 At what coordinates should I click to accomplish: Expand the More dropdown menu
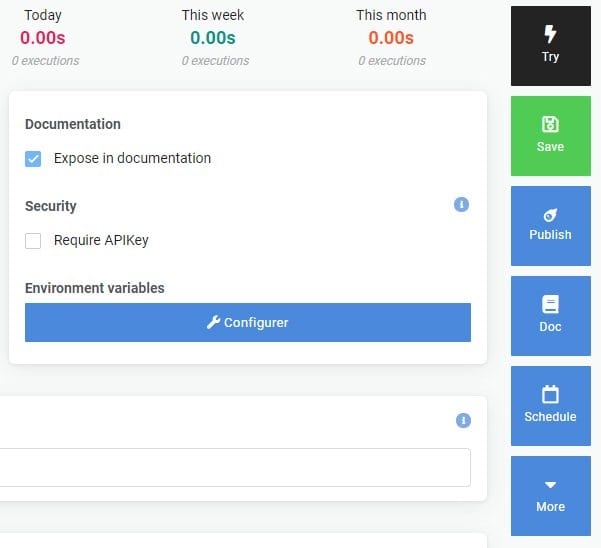point(550,495)
